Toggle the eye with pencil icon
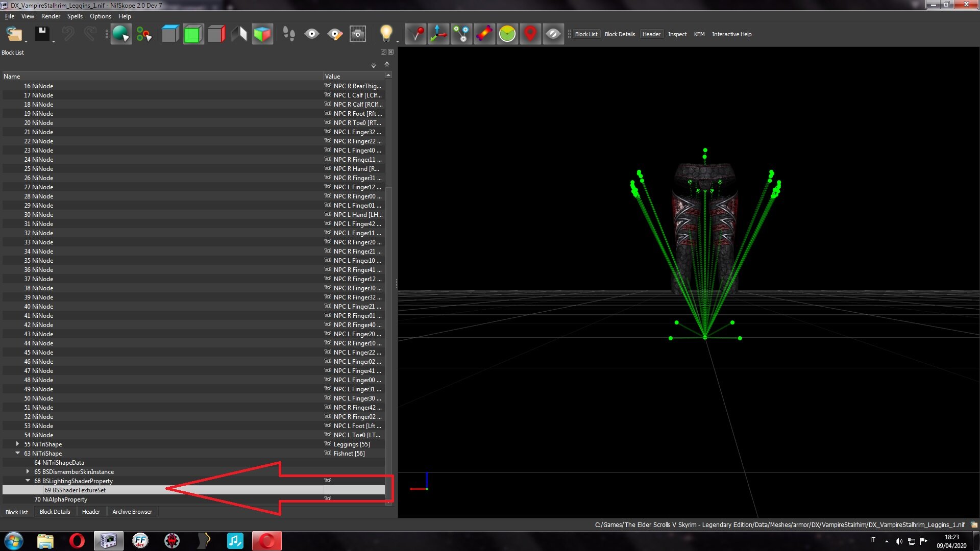The height and width of the screenshot is (551, 980). [335, 34]
